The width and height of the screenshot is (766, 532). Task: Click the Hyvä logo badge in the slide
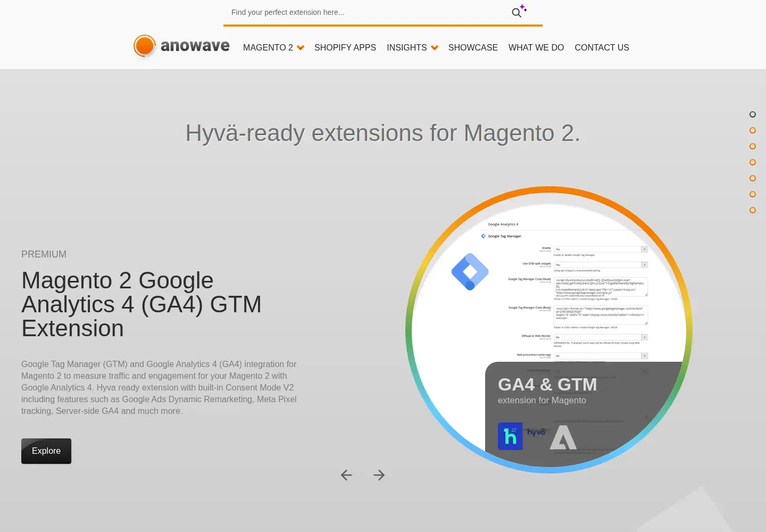510,436
